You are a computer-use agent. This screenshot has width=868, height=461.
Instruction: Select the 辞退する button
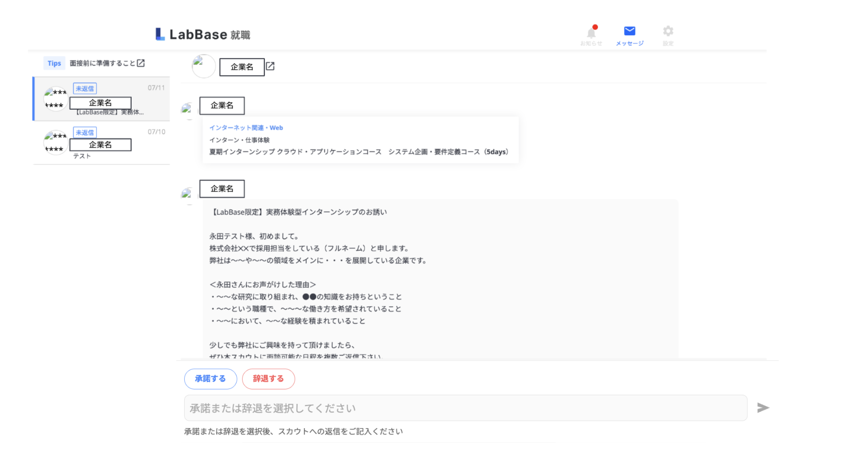tap(268, 379)
